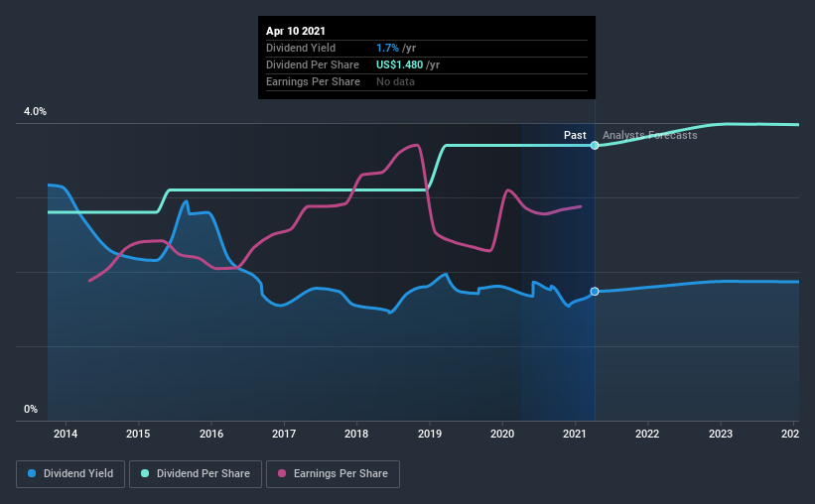Click the teal Dividend Per Share legend dot

tap(145, 473)
